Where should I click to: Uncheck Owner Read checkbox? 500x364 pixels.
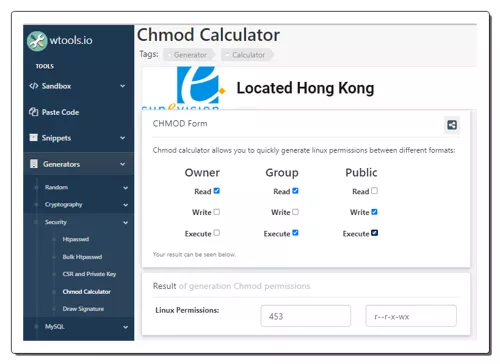click(217, 191)
